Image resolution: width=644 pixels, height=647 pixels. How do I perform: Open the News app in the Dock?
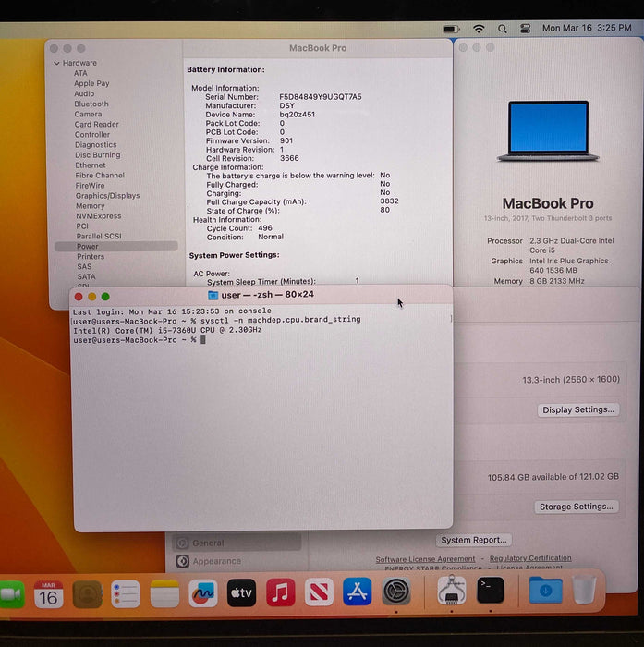319,592
